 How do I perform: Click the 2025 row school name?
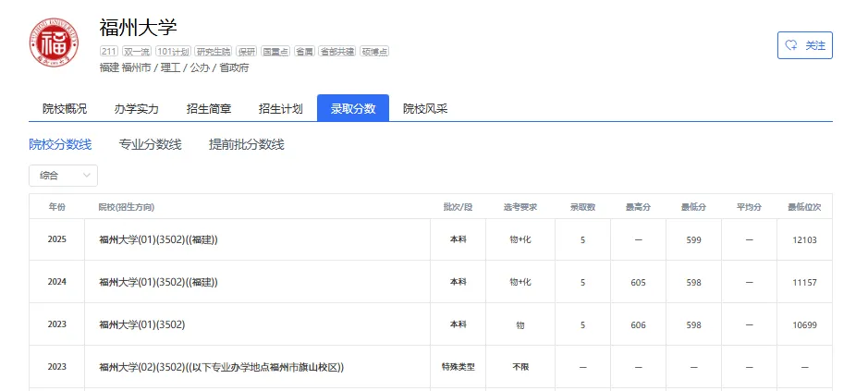coord(158,239)
